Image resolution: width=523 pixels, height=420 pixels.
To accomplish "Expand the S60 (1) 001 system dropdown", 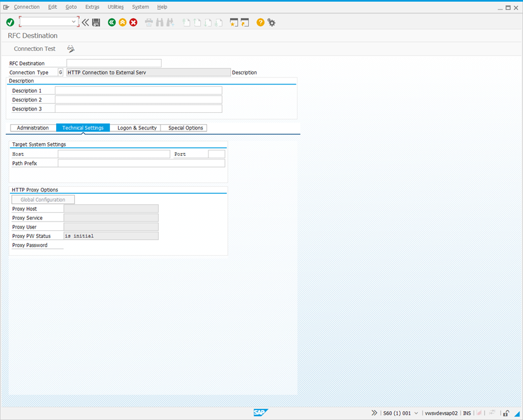I will (416, 413).
